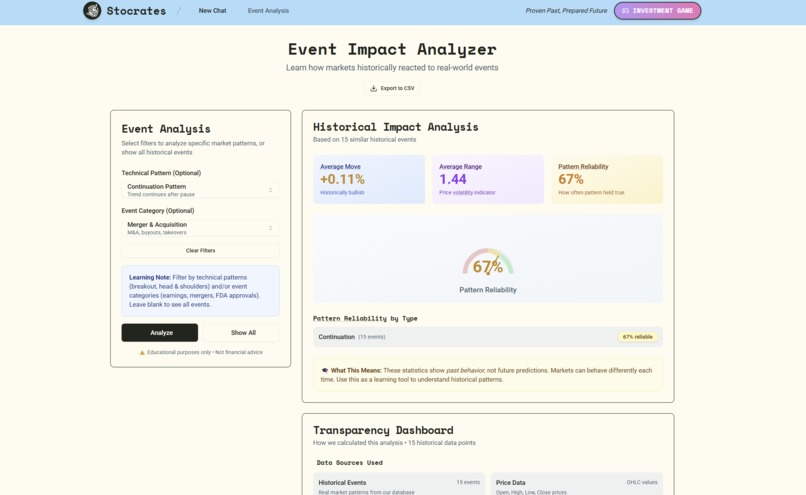Click the Historical Events data source card
The image size is (806, 495).
399,484
